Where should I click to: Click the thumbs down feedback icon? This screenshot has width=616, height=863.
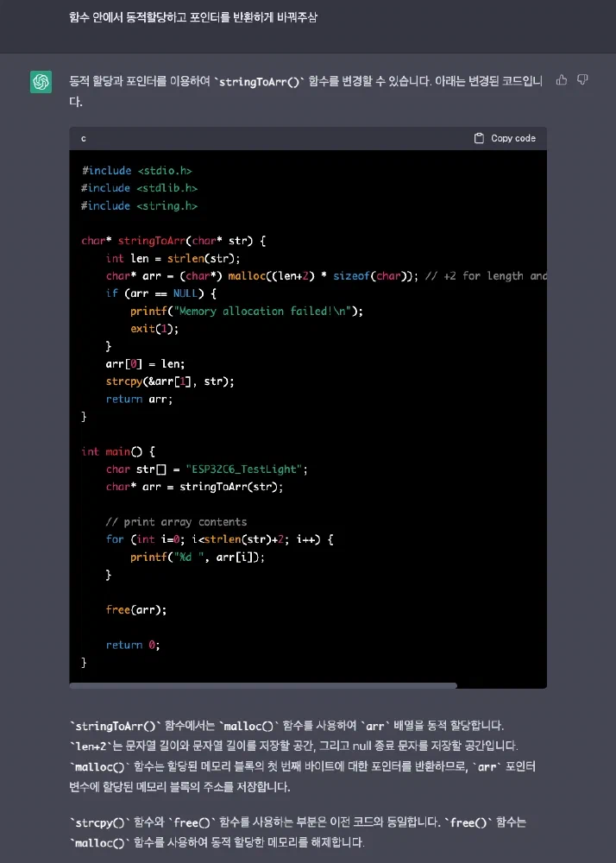[x=582, y=80]
